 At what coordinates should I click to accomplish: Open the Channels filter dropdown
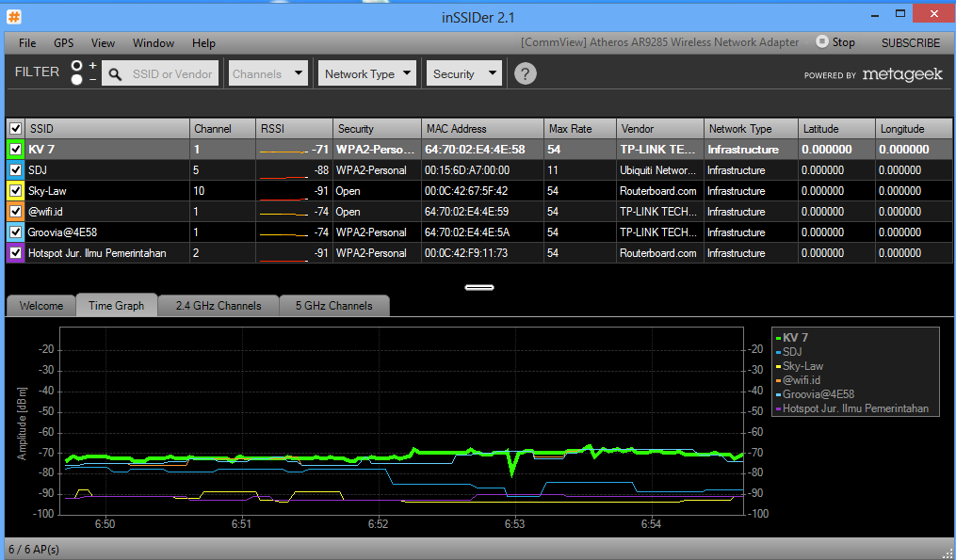click(x=267, y=73)
